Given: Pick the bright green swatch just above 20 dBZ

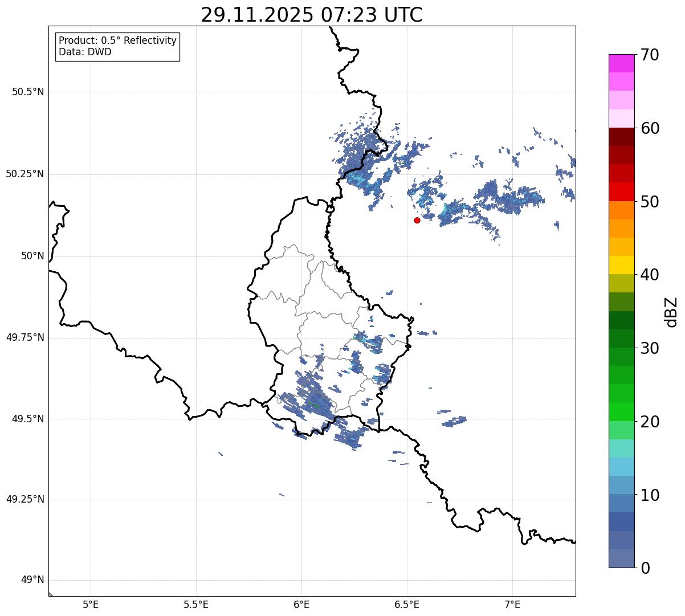Looking at the screenshot, I should tap(621, 411).
